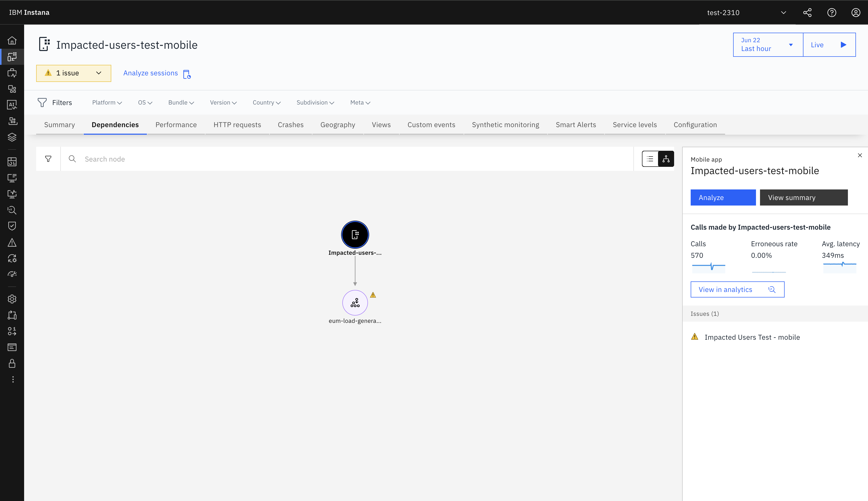Open the Impacted Users Test - mobile issue
Image resolution: width=868 pixels, height=501 pixels.
pos(752,337)
